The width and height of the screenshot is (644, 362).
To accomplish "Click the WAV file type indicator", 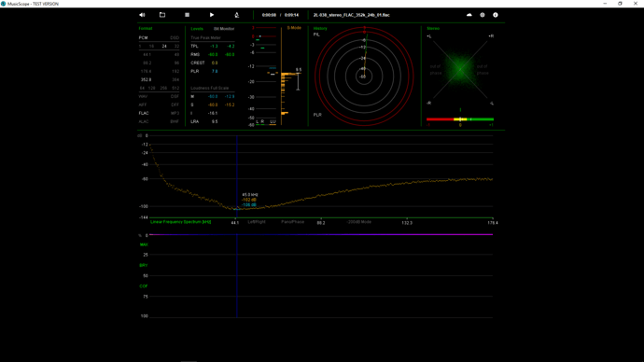I will (x=143, y=96).
